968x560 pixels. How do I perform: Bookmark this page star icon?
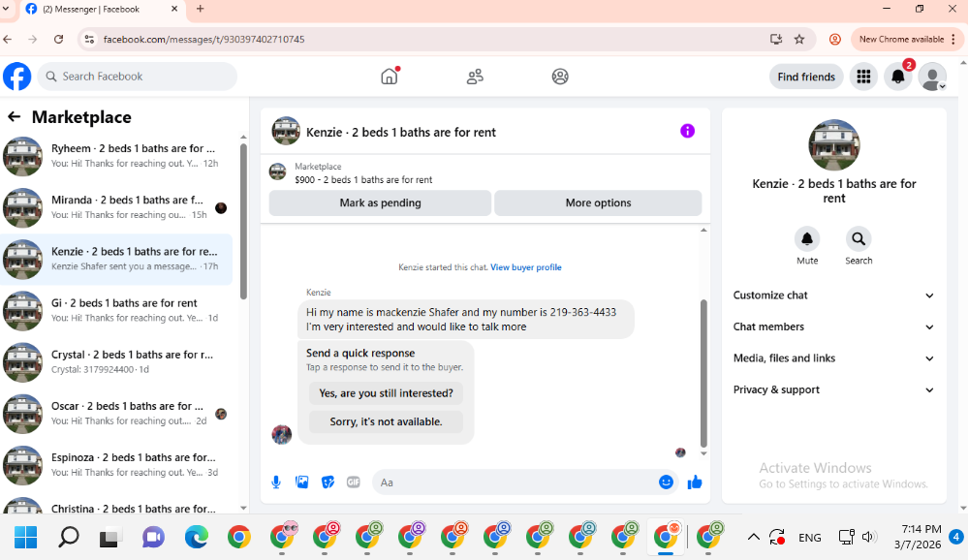pos(799,39)
